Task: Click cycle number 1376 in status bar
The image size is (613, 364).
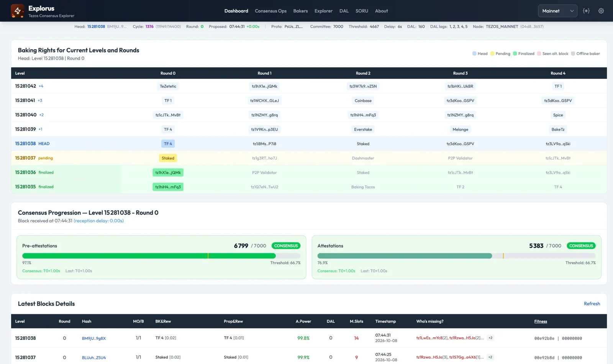Action: click(149, 26)
